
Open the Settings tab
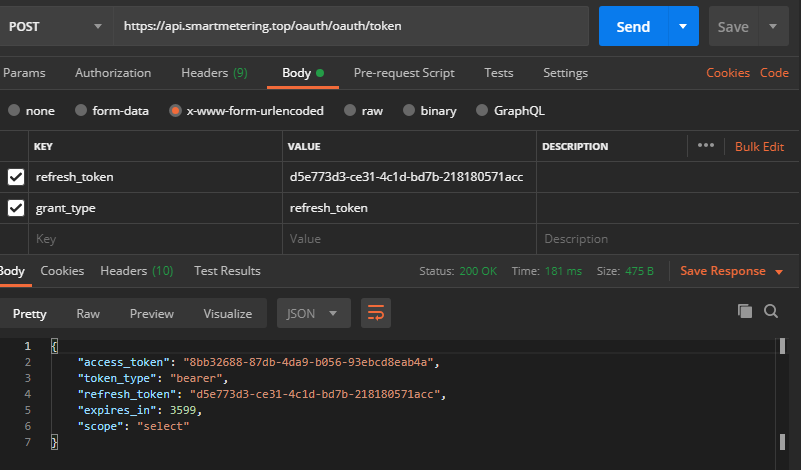pos(566,73)
